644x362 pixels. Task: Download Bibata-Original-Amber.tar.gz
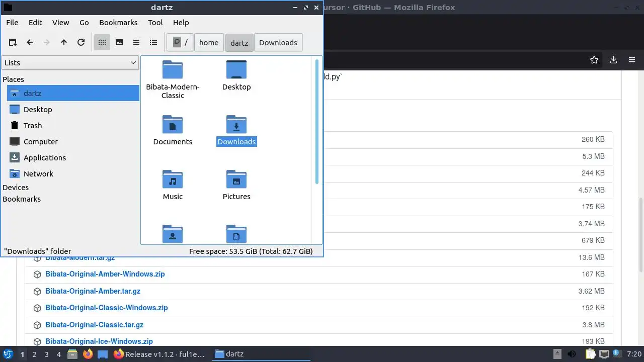(93, 291)
